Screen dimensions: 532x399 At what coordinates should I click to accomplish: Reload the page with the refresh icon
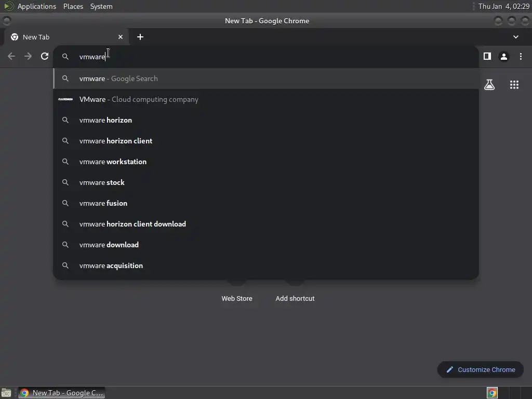click(45, 56)
